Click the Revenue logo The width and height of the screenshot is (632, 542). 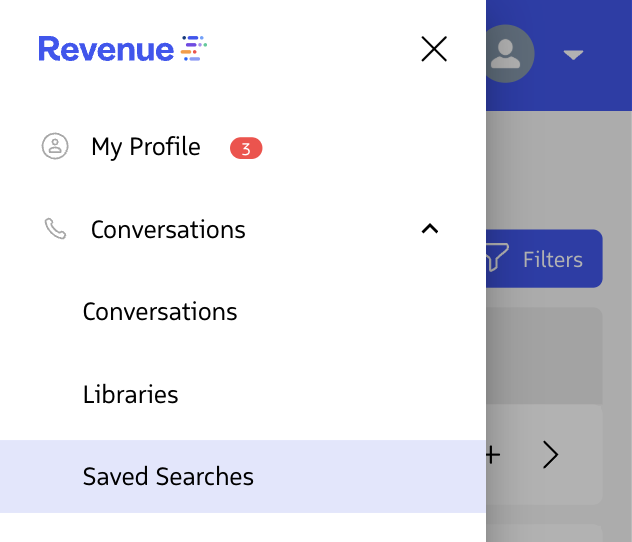[123, 49]
